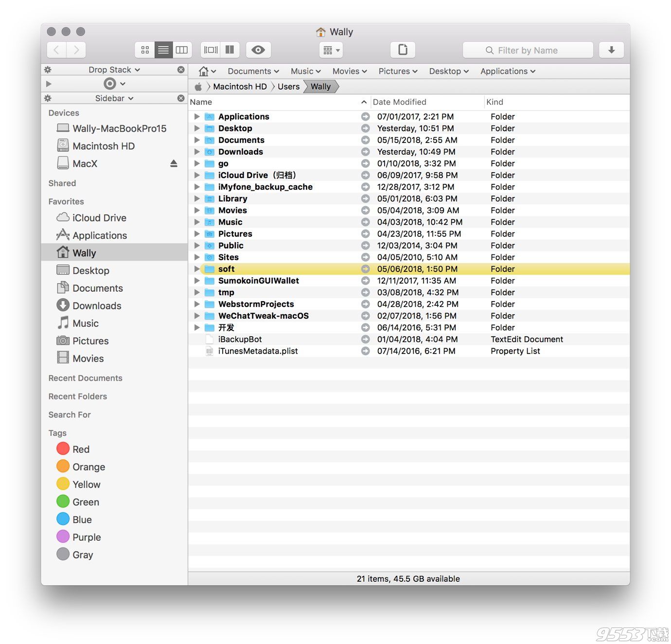Open the Drop Stack title dropdown
Viewport: 671px width, 644px height.
click(x=114, y=70)
